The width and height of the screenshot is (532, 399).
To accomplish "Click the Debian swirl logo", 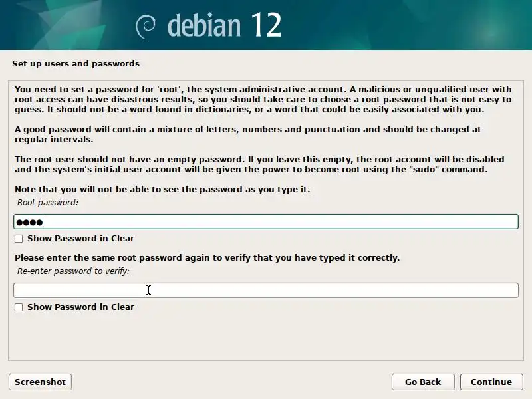I will coord(146,27).
